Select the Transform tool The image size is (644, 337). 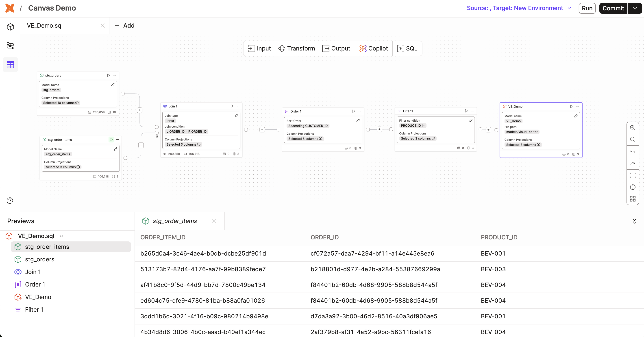click(296, 48)
